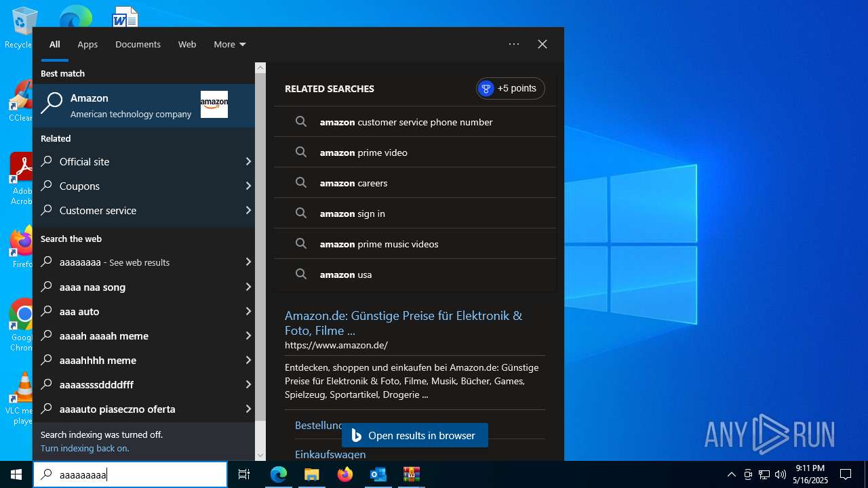Image resolution: width=868 pixels, height=488 pixels.
Task: Switch to the Web tab
Action: click(x=187, y=44)
